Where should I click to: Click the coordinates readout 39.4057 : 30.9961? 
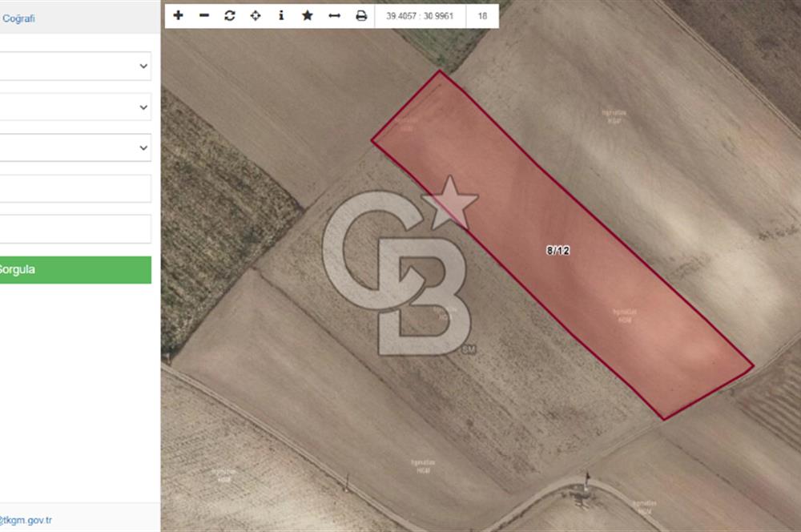[420, 16]
